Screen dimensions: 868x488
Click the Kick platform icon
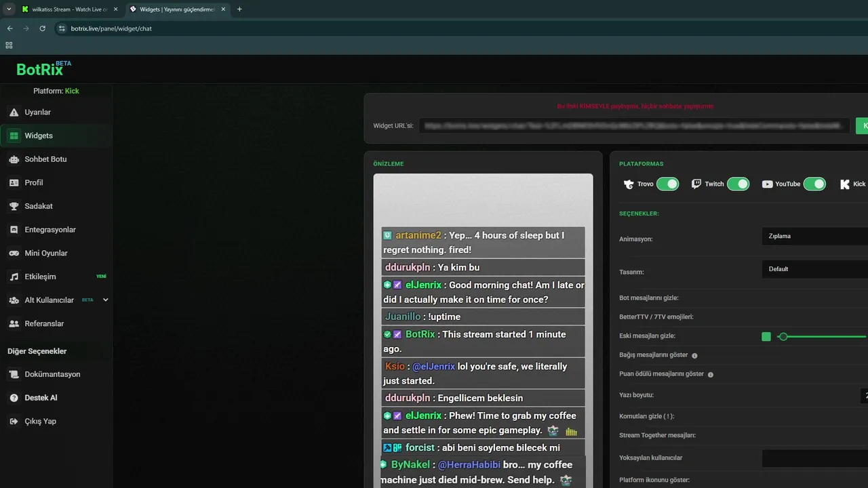[x=845, y=184]
